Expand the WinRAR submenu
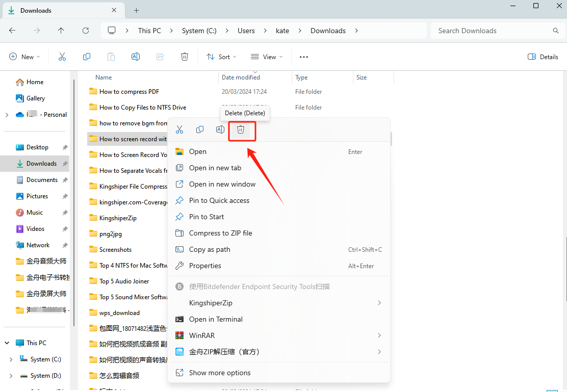 point(379,335)
